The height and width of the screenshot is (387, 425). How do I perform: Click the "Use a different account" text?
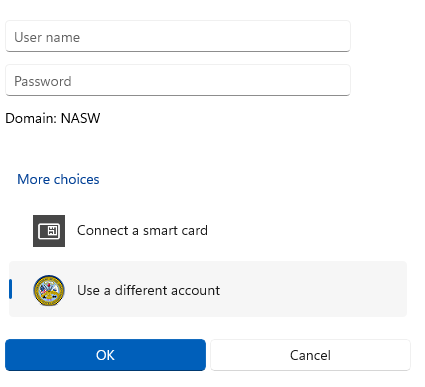(x=148, y=290)
